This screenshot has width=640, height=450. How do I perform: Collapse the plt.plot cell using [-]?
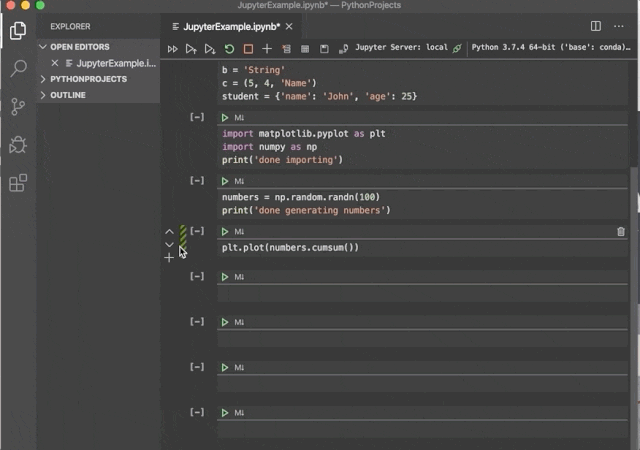tap(197, 231)
